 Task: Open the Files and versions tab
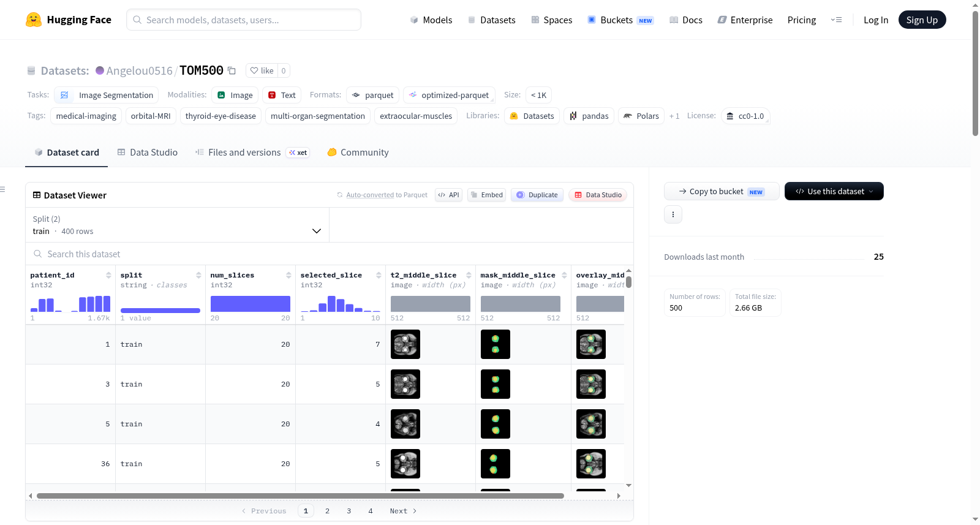point(252,152)
